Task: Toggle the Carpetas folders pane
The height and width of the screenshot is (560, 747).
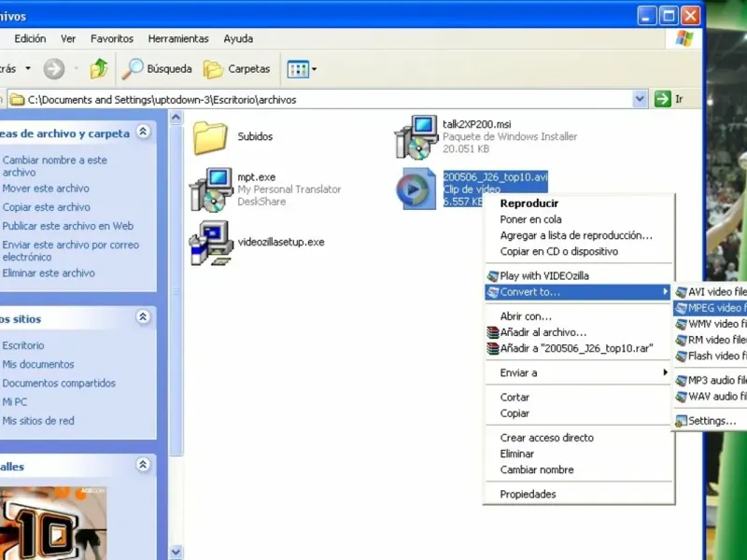Action: tap(237, 69)
